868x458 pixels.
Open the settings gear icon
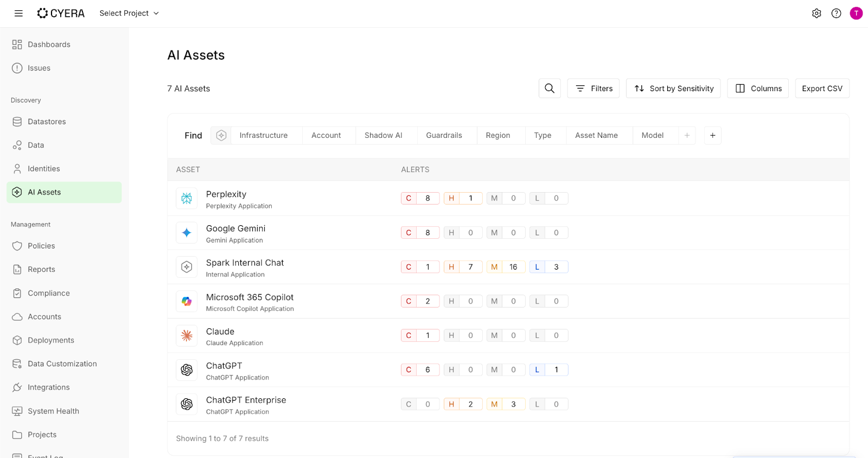[816, 13]
